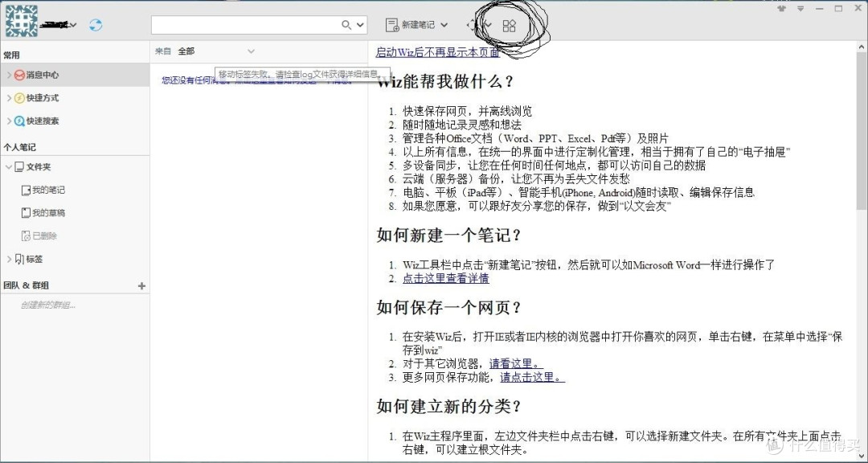Open the T-shirt skin icon
868x463 pixels.
click(x=782, y=8)
